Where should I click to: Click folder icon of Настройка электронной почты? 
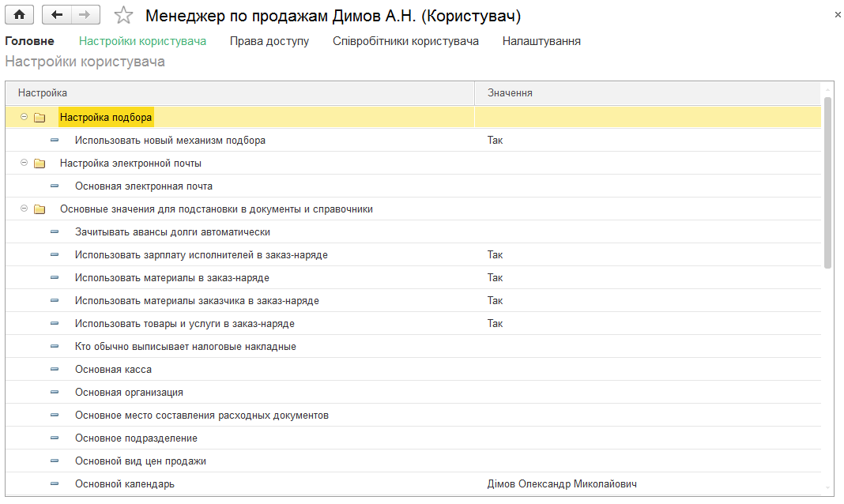tap(40, 163)
